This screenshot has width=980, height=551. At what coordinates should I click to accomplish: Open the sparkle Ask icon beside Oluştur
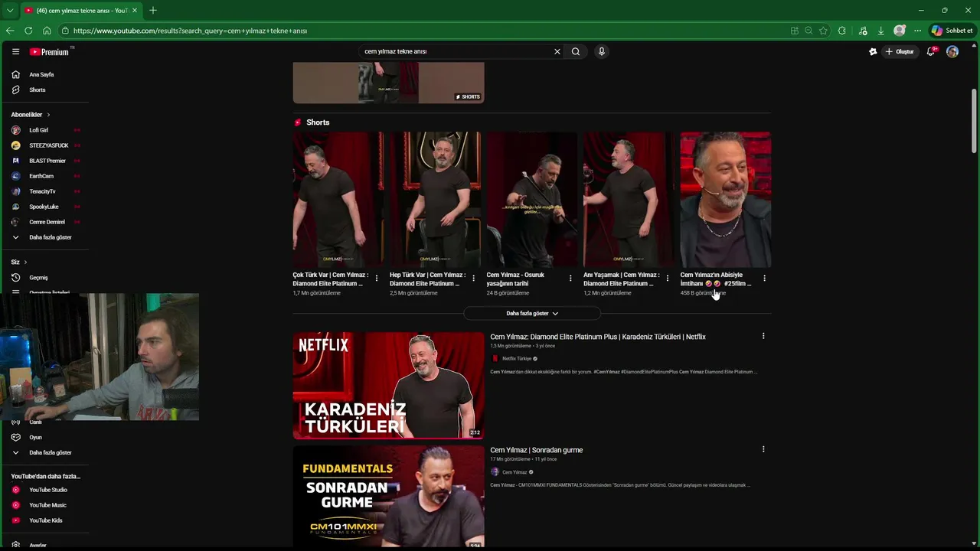pyautogui.click(x=873, y=51)
